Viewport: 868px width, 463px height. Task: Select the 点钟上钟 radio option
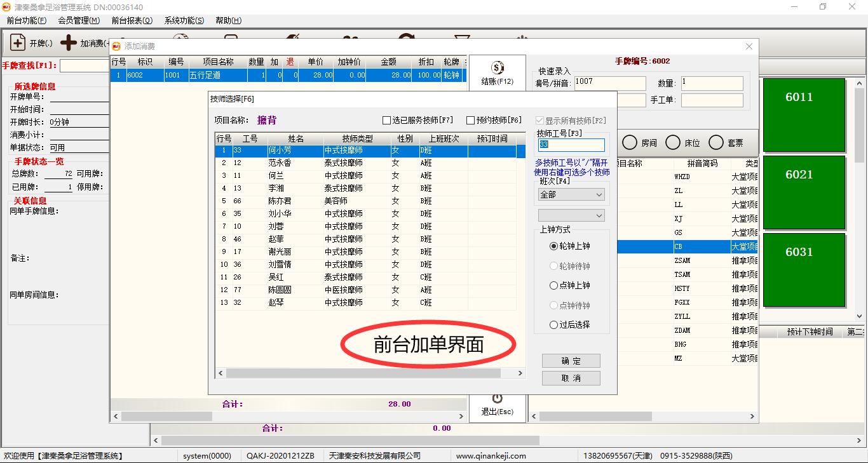(x=554, y=286)
